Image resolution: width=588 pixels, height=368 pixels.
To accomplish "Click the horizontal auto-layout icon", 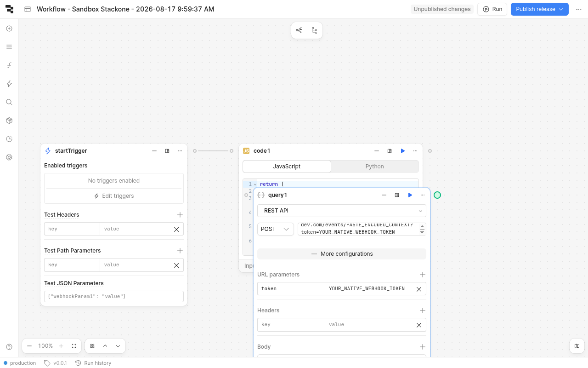I will click(x=299, y=30).
